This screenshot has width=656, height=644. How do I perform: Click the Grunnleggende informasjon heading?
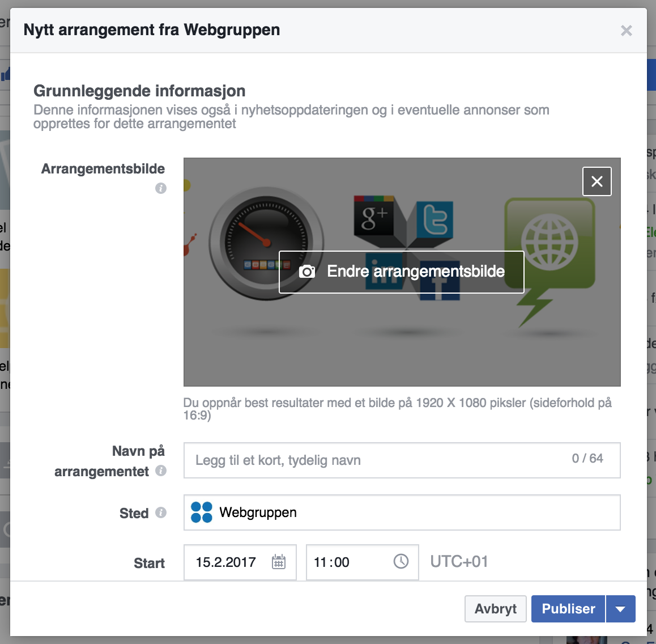pyautogui.click(x=139, y=91)
